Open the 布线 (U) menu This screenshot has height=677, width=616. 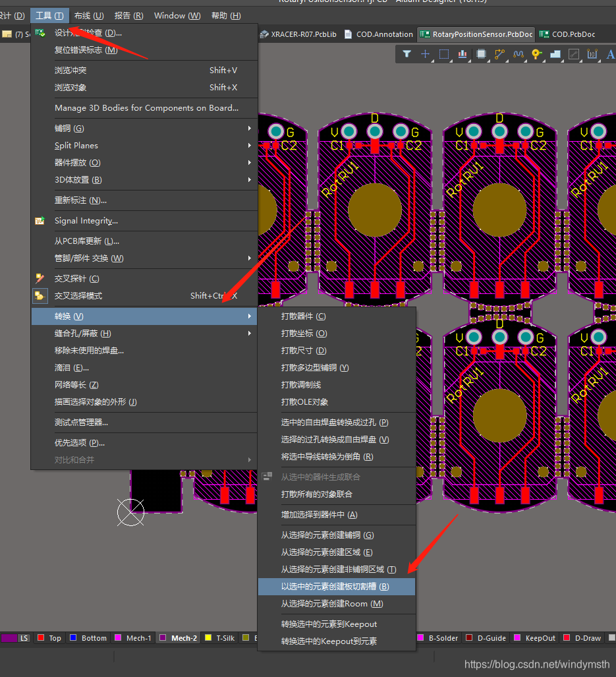89,16
